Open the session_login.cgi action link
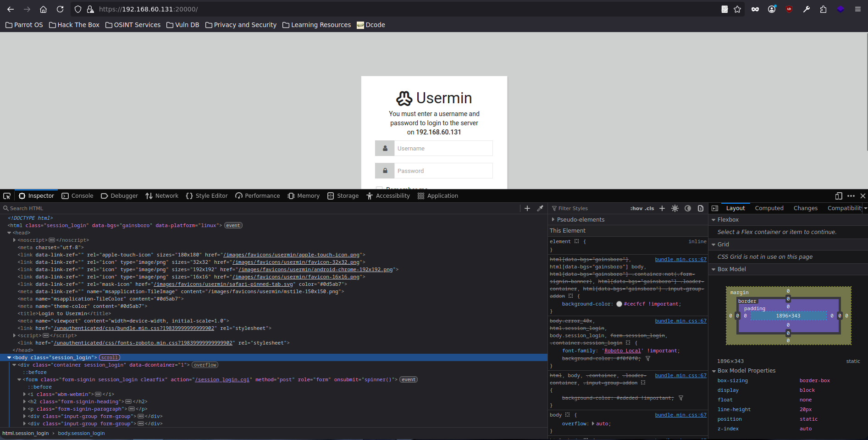 point(222,380)
